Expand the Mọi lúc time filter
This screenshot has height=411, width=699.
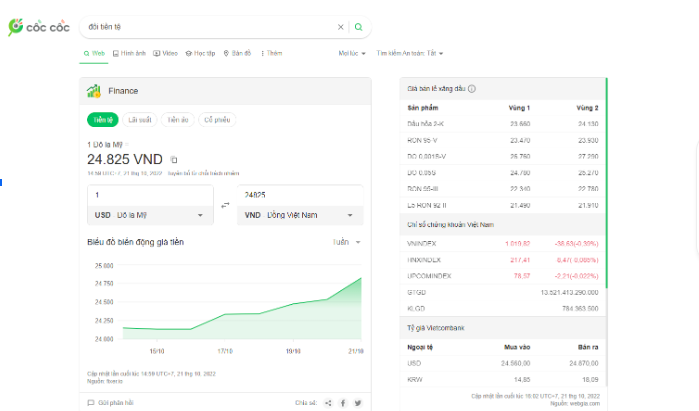click(352, 53)
